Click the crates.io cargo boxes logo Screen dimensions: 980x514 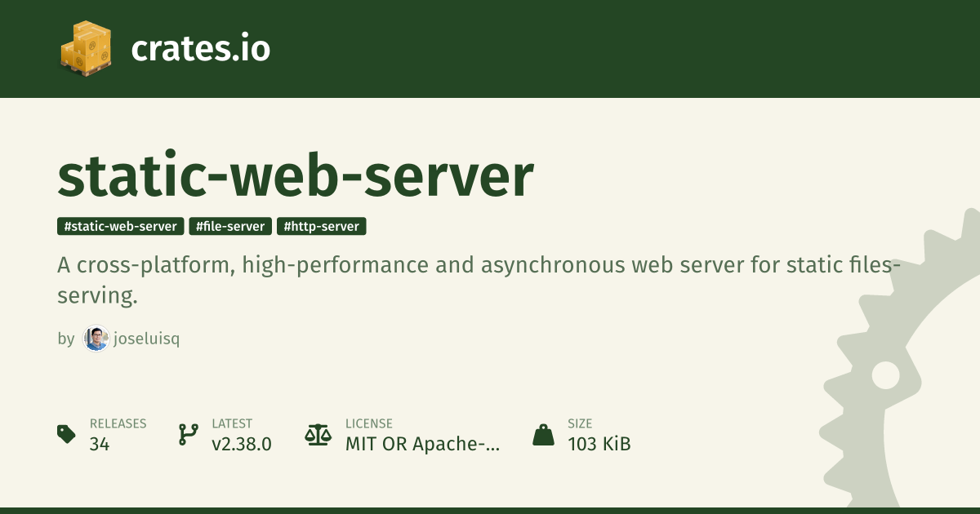[x=86, y=49]
